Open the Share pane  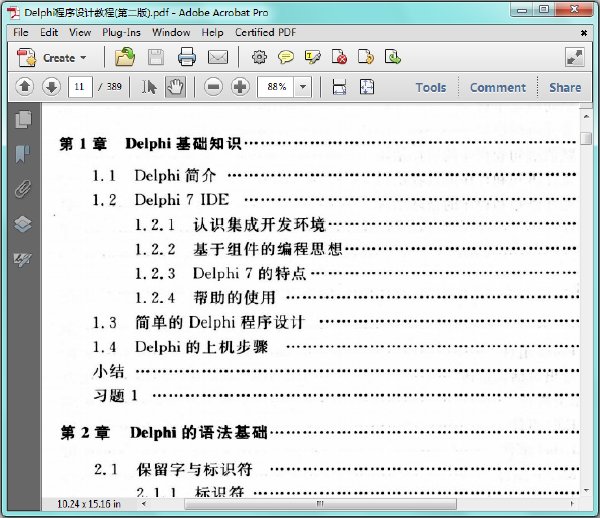coord(565,88)
